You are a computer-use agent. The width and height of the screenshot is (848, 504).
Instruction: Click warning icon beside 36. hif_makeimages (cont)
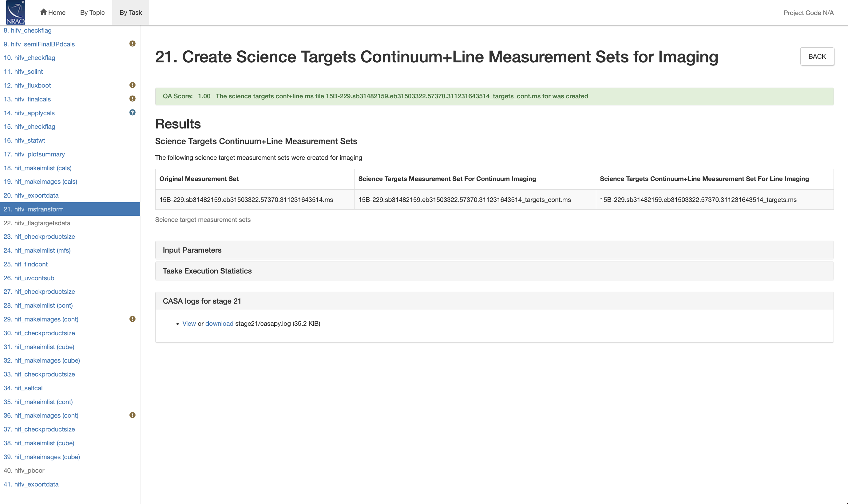pos(133,415)
